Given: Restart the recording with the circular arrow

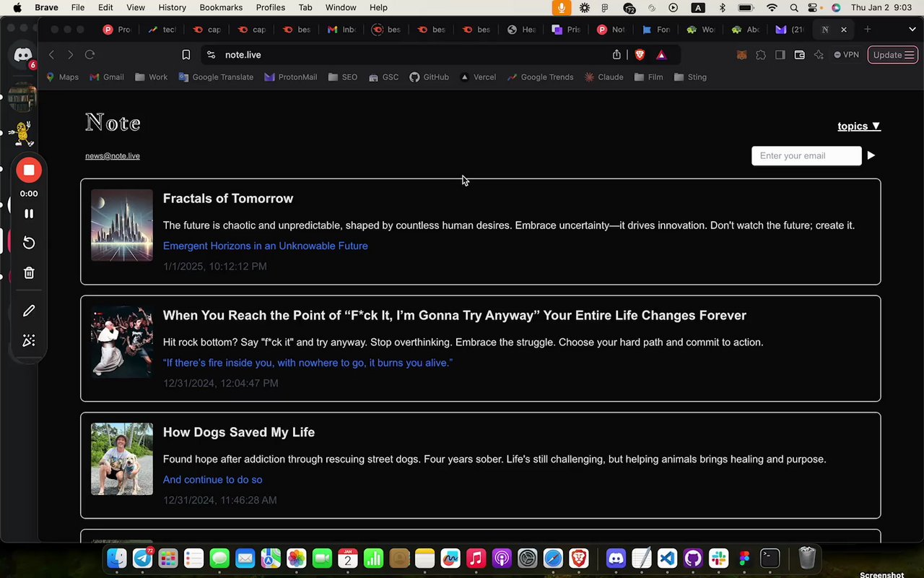Looking at the screenshot, I should coord(29,243).
